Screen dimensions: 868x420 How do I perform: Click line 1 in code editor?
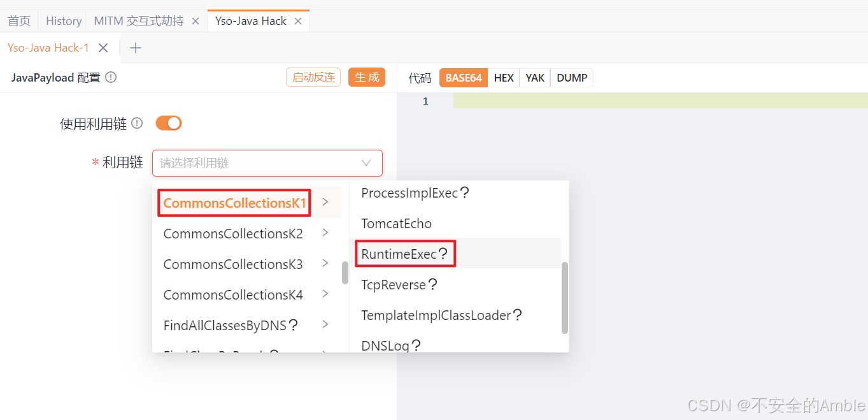click(660, 101)
